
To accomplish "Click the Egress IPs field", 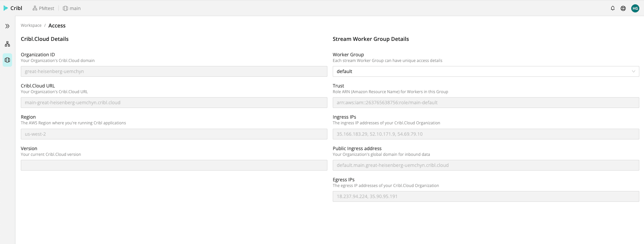I will pyautogui.click(x=486, y=196).
